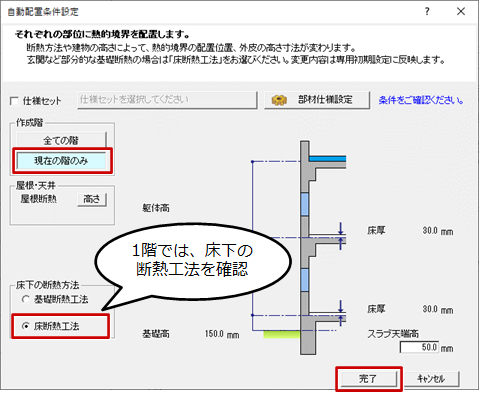The image size is (479, 394).
Task: Open the 仕様セット selection dropdown
Action: pos(167,100)
